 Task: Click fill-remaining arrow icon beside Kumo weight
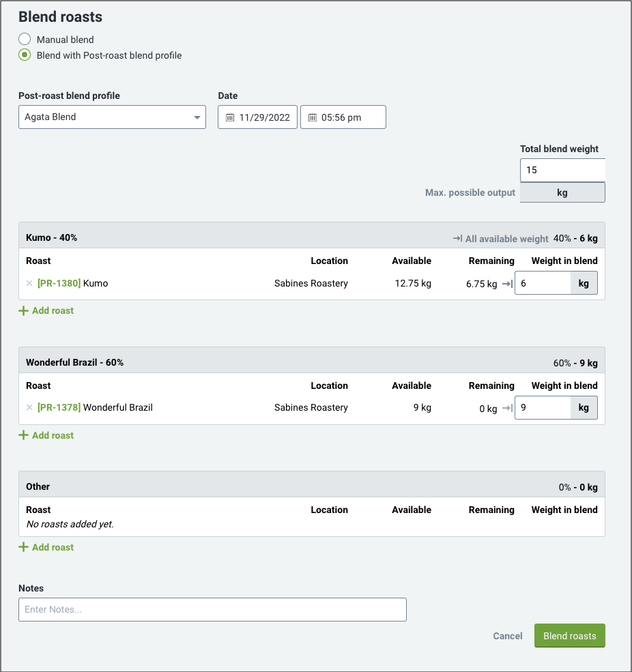point(508,284)
